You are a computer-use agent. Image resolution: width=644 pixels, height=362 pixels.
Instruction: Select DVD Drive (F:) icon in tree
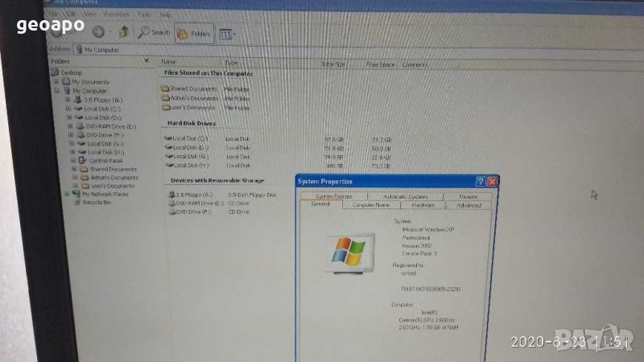coord(80,134)
